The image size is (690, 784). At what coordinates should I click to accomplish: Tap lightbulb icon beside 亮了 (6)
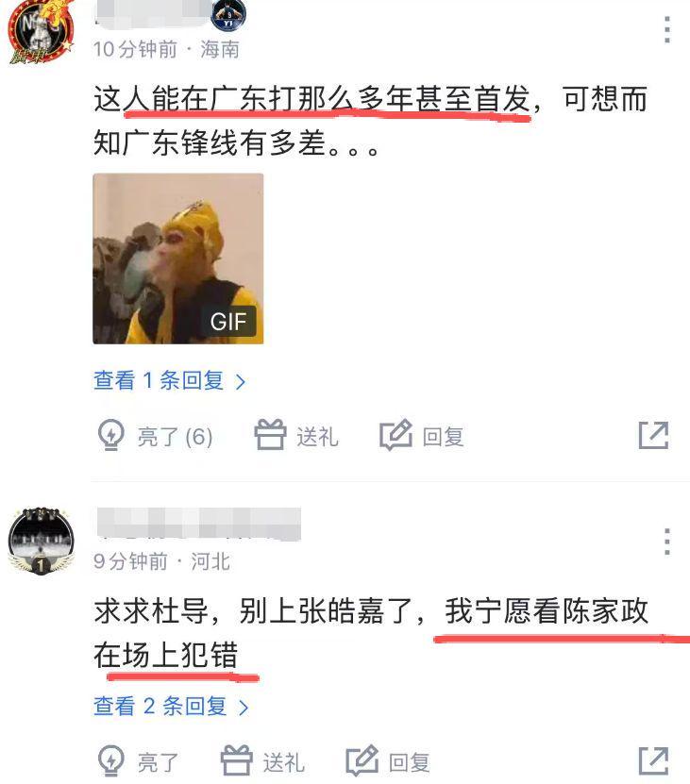pyautogui.click(x=110, y=435)
